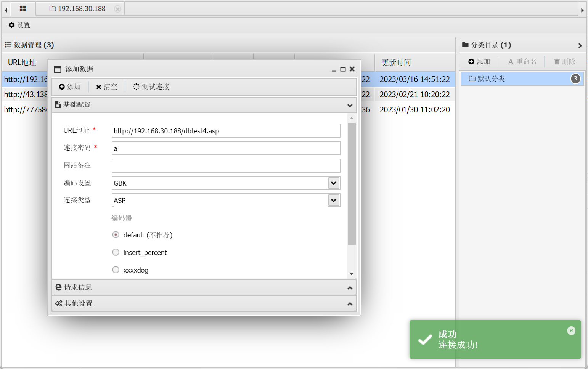588x369 pixels.
Task: Maximize the 添加数据 dialog
Action: [x=343, y=69]
